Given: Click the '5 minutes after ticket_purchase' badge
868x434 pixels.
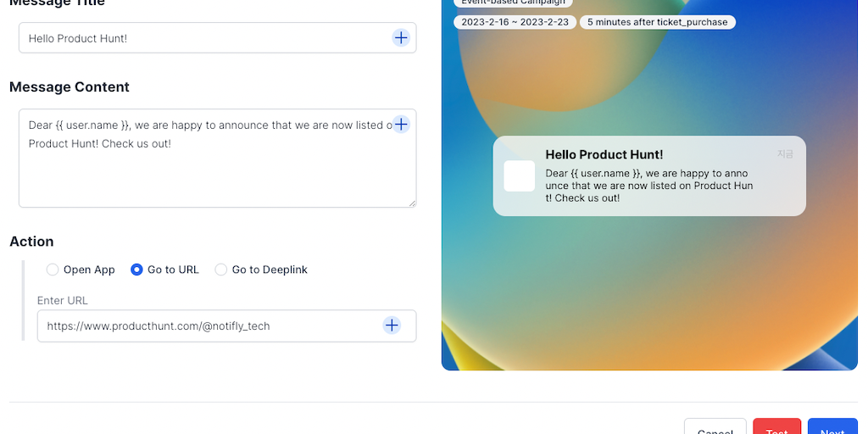Looking at the screenshot, I should coord(658,22).
